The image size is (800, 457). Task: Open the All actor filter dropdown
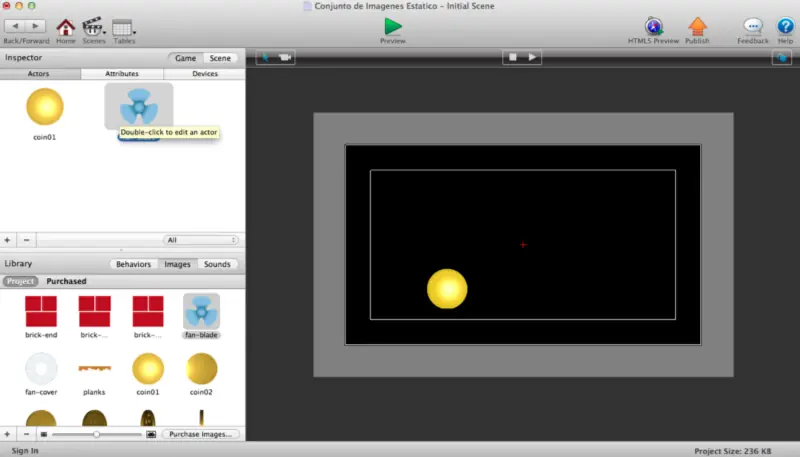coord(201,240)
